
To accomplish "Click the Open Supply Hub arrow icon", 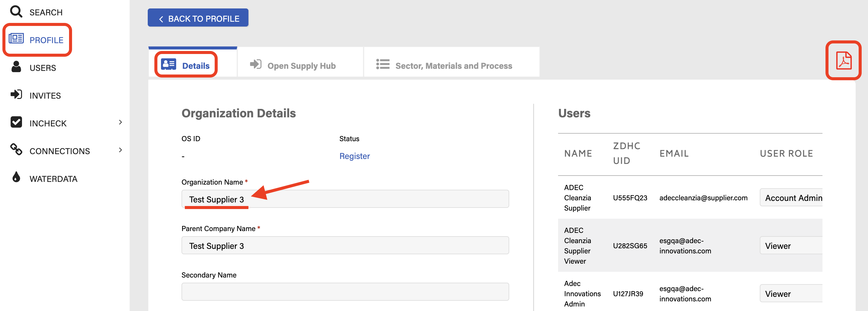I will [256, 64].
